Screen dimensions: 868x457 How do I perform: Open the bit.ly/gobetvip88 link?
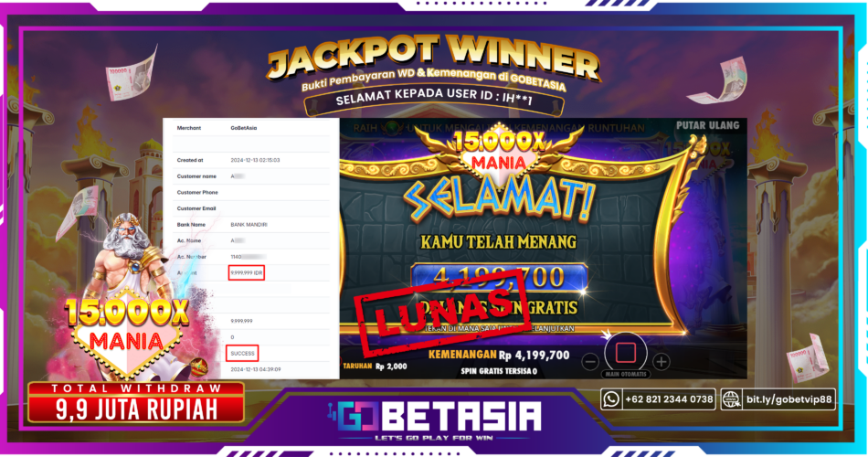click(789, 399)
